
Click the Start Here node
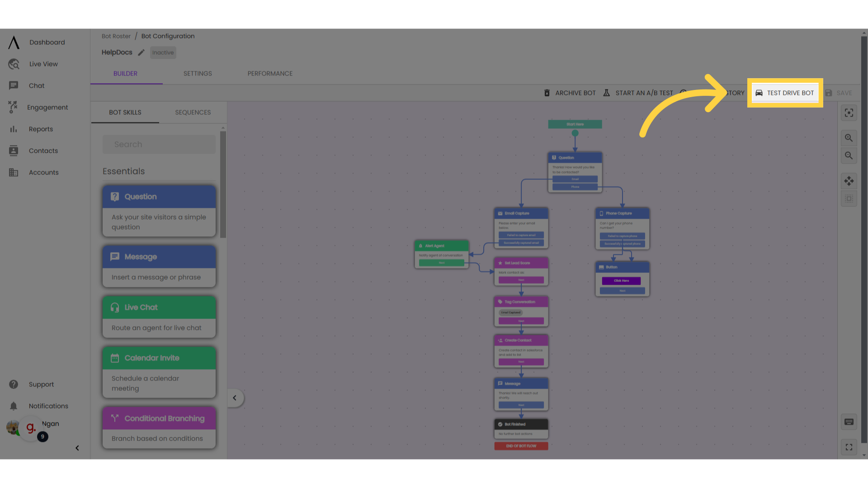click(575, 124)
